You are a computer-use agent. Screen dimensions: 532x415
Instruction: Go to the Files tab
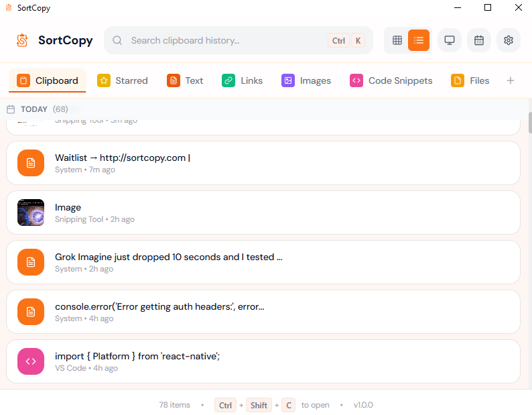(x=470, y=80)
